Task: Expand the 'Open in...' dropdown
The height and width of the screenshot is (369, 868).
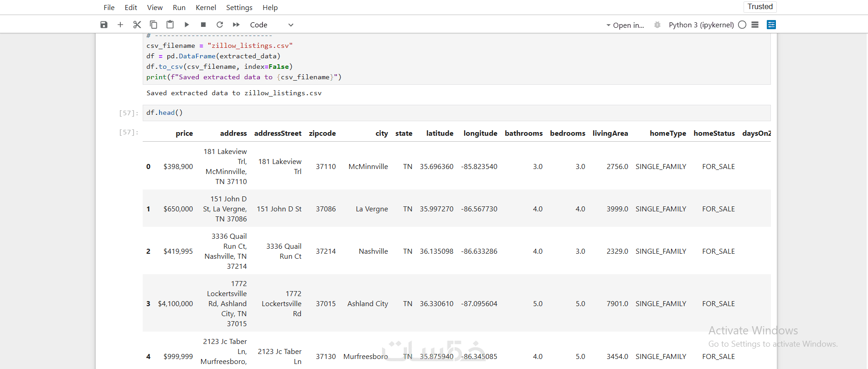Action: (x=625, y=25)
